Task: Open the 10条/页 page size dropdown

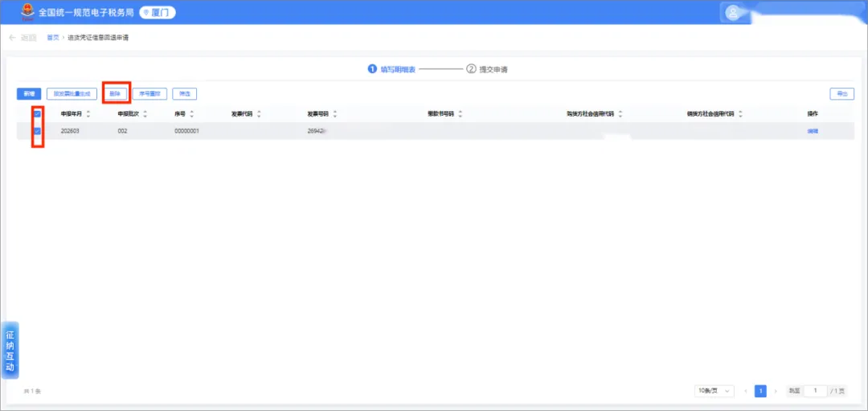Action: click(x=714, y=391)
